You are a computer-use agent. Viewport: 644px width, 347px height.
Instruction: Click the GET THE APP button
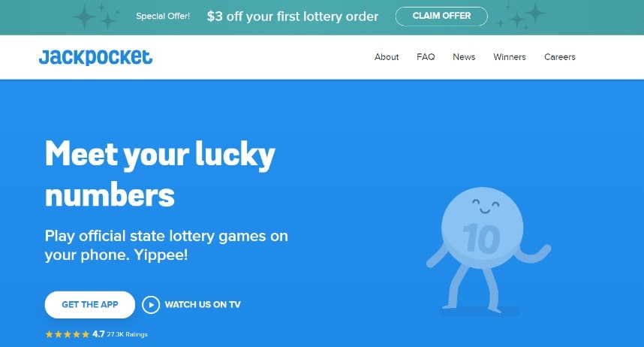pyautogui.click(x=90, y=305)
